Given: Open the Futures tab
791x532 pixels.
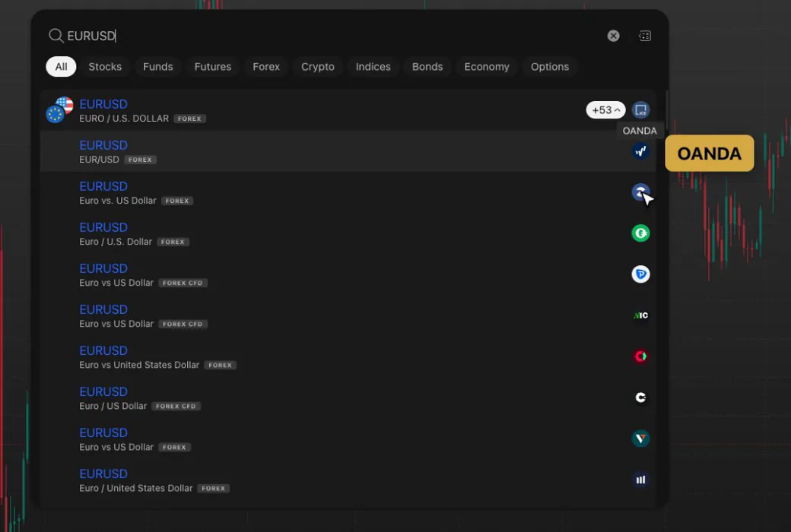Looking at the screenshot, I should pyautogui.click(x=213, y=67).
